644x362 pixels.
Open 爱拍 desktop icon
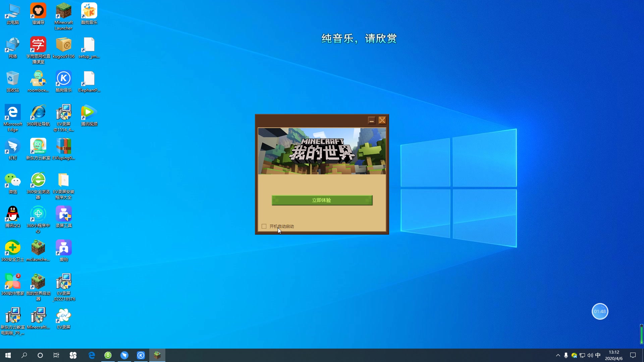coord(64,251)
